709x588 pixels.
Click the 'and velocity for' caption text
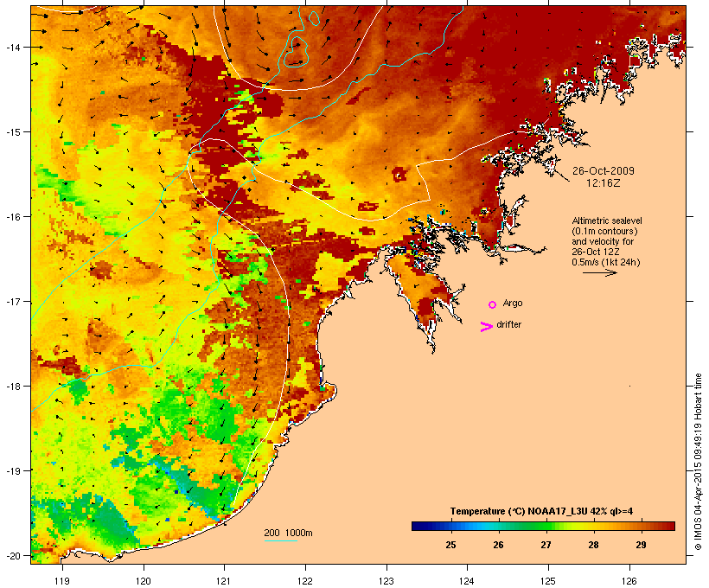click(x=603, y=241)
